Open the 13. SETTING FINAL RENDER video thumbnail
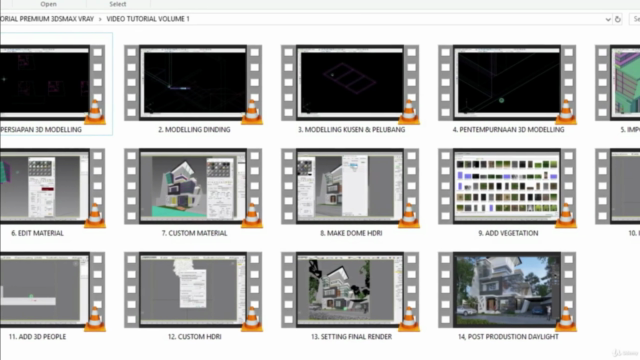The height and width of the screenshot is (360, 640). pos(350,290)
